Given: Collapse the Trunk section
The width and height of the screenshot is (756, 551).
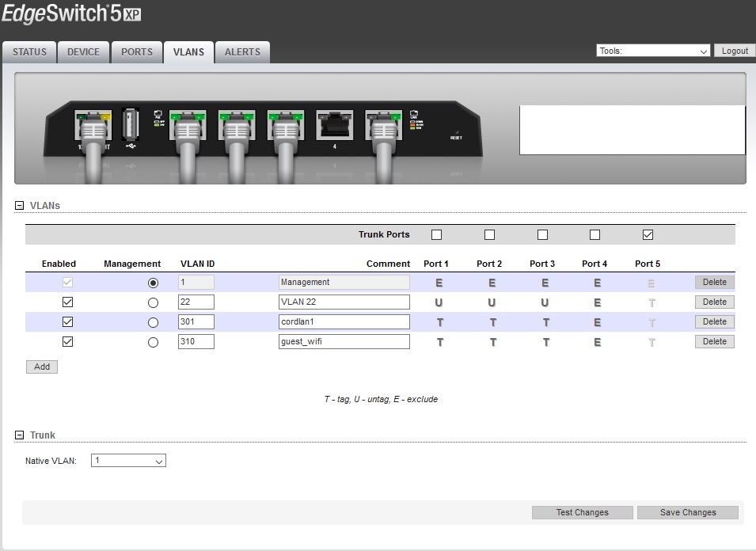Looking at the screenshot, I should 19,435.
